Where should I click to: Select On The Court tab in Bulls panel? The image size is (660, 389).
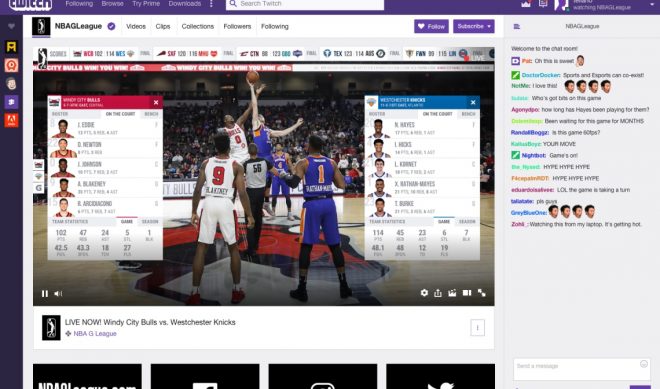(x=120, y=114)
